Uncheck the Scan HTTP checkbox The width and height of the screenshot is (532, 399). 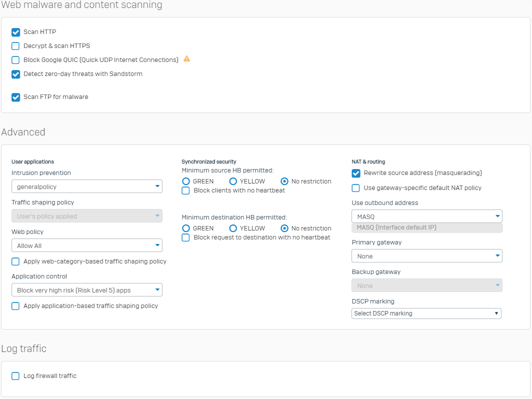pyautogui.click(x=15, y=32)
